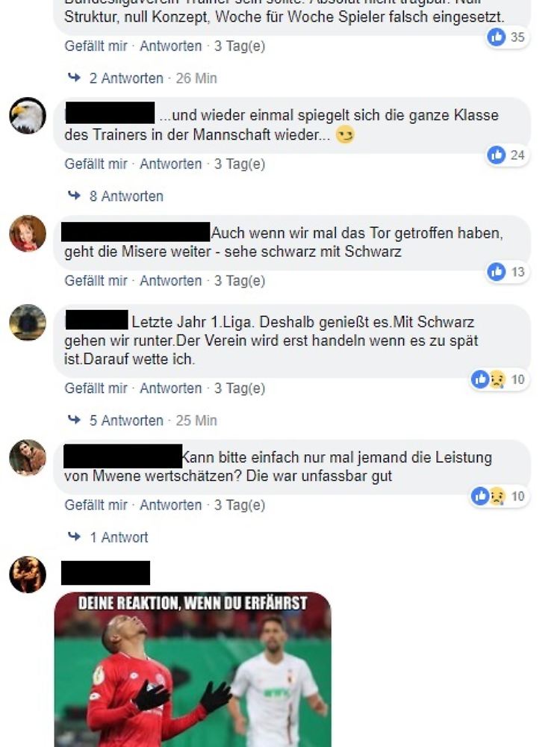Open the eagle profile picture
The image size is (560, 747).
tap(28, 116)
